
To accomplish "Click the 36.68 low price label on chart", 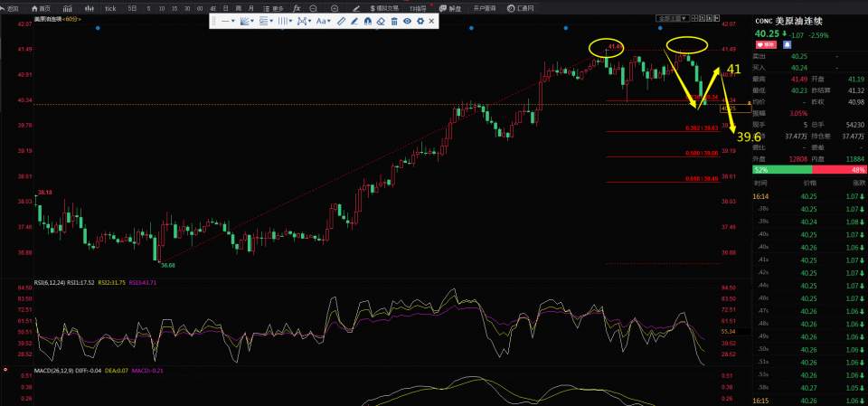I will click(x=168, y=265).
